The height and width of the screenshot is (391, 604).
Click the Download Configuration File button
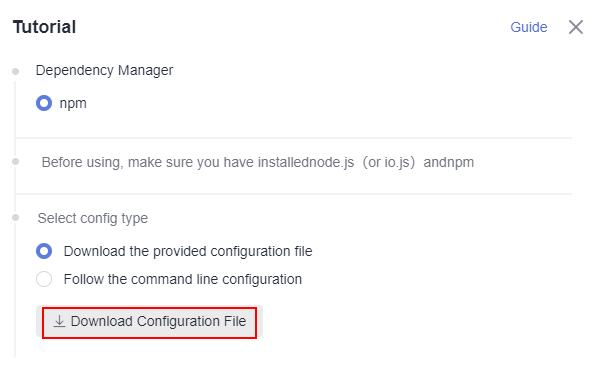(x=149, y=322)
